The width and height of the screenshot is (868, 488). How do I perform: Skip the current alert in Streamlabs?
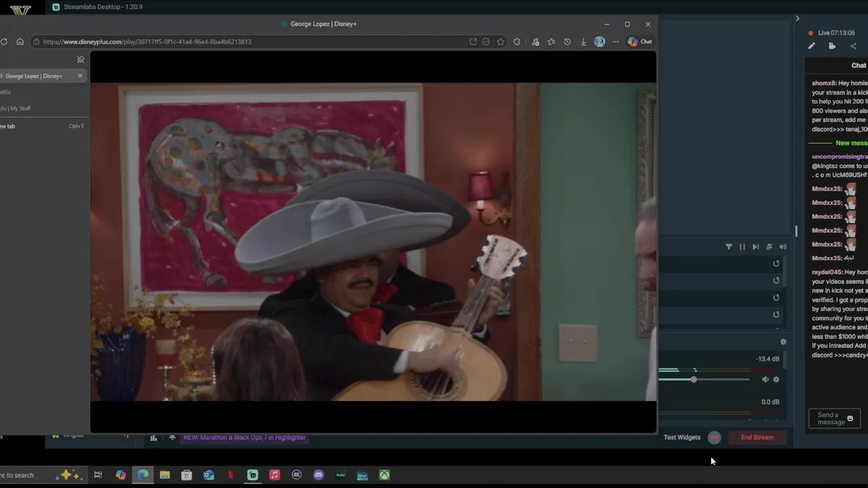tap(755, 247)
